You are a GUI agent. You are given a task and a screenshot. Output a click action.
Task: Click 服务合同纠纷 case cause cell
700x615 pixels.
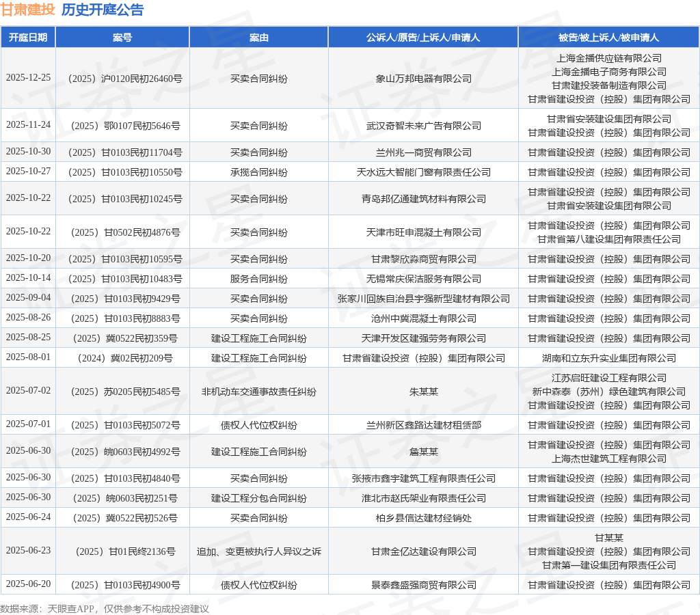[259, 279]
